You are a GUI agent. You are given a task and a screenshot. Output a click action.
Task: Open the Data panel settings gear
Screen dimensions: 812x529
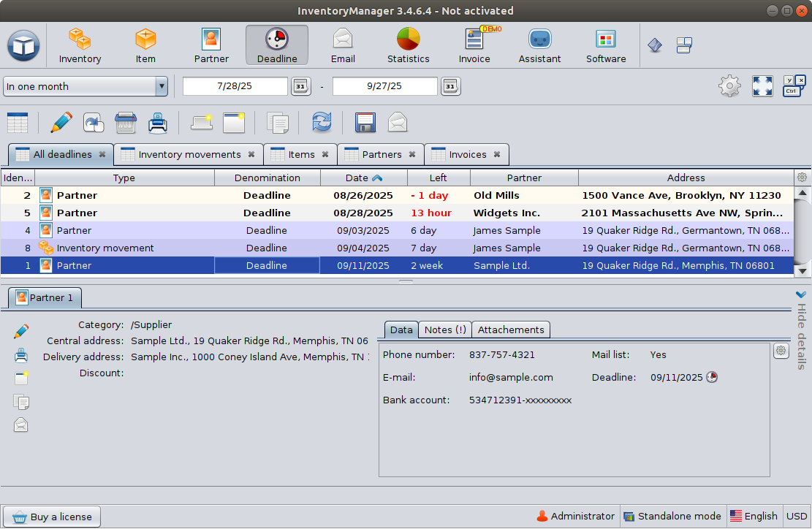781,351
